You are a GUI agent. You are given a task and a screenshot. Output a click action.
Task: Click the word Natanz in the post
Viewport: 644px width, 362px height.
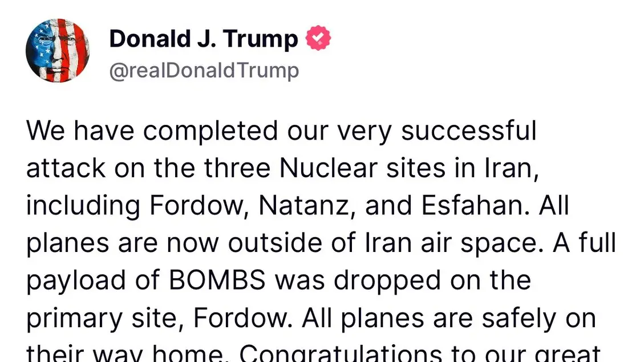(x=308, y=206)
